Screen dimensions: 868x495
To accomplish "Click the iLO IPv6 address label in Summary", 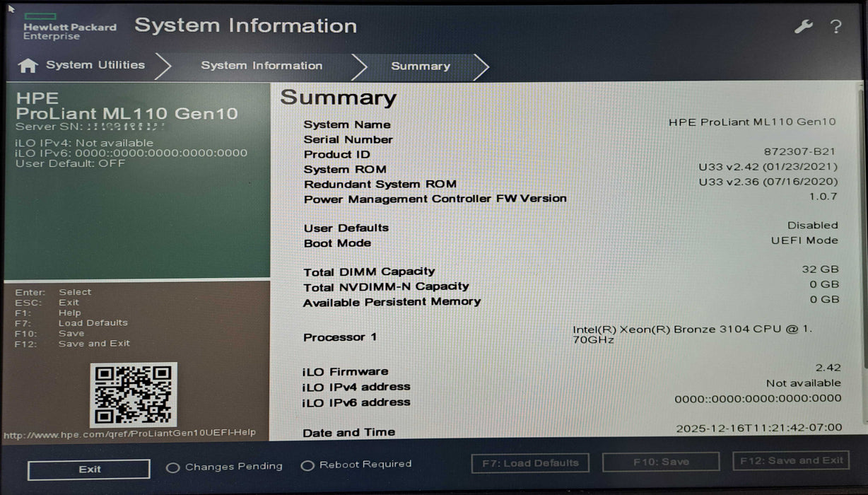I will point(356,402).
